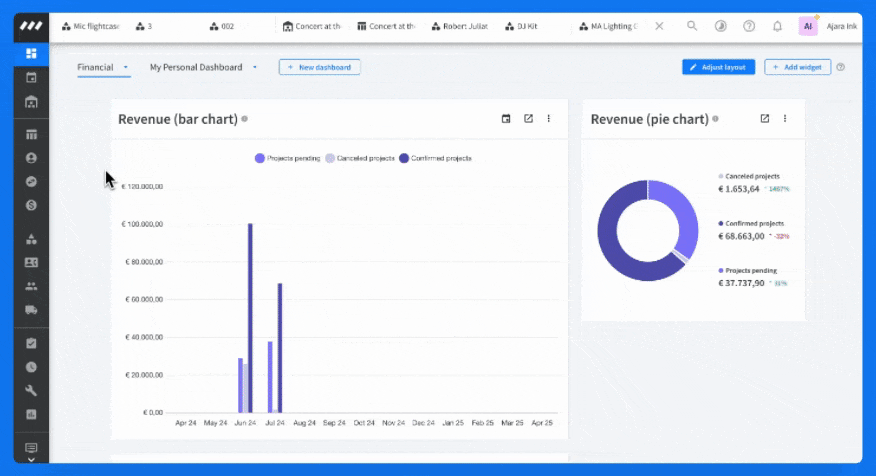Click tall Confirmed bar for Jun 24

[250, 318]
